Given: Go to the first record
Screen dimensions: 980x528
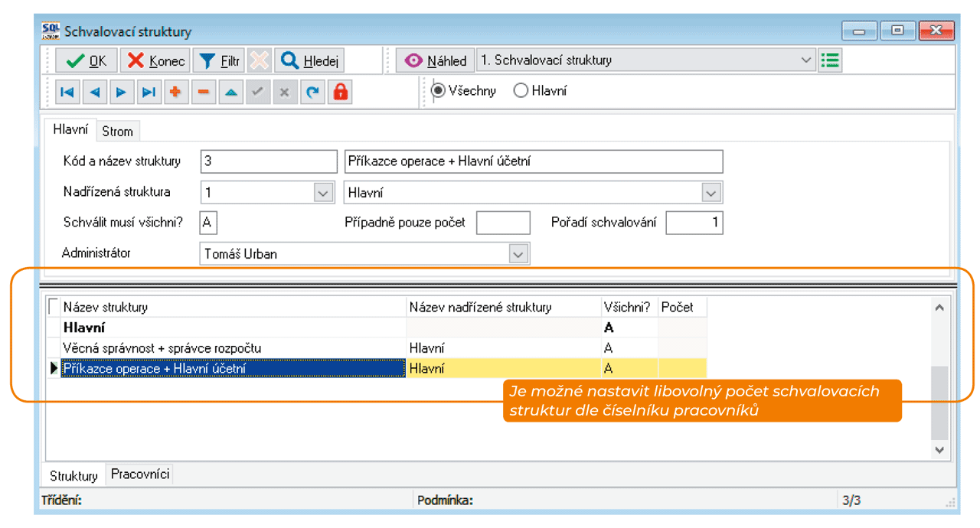Looking at the screenshot, I should pos(67,93).
